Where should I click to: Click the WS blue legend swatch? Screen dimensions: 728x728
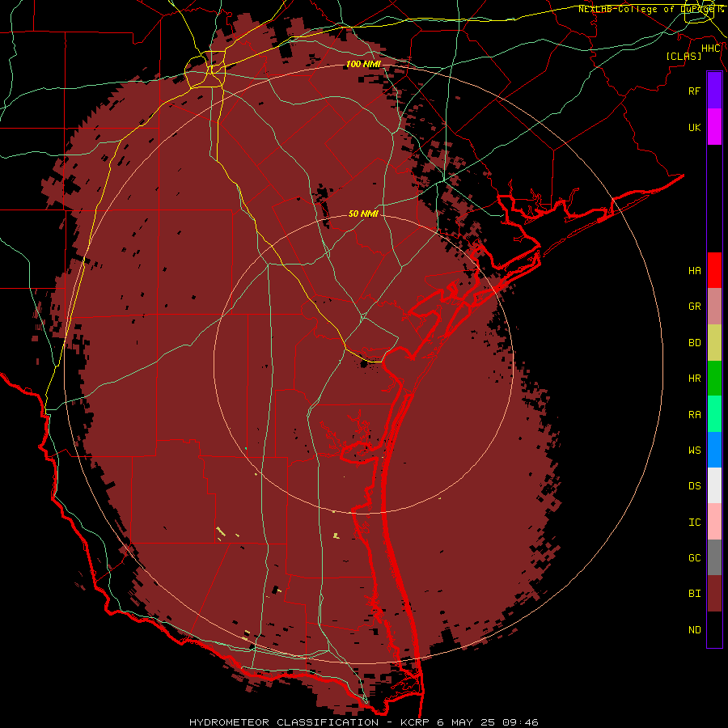pos(714,450)
